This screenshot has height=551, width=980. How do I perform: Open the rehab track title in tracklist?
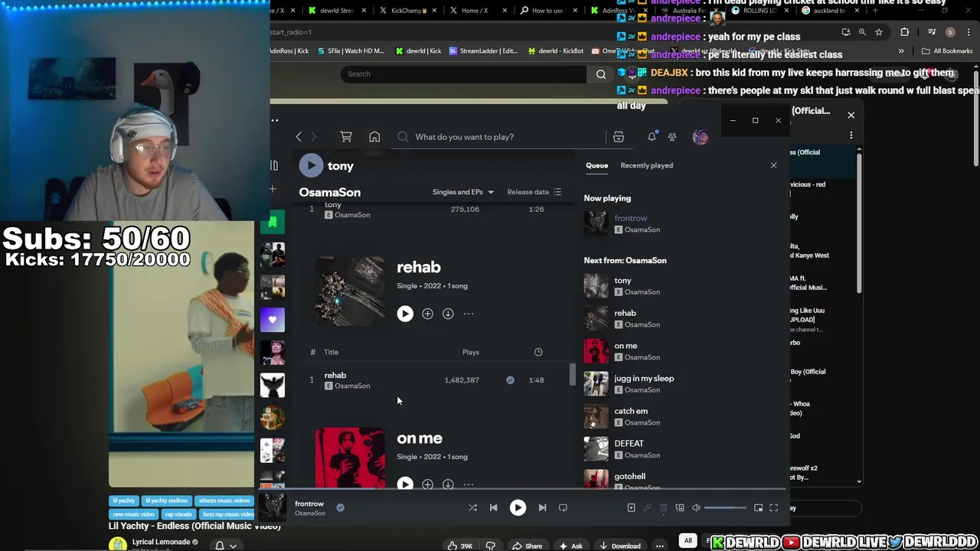335,375
